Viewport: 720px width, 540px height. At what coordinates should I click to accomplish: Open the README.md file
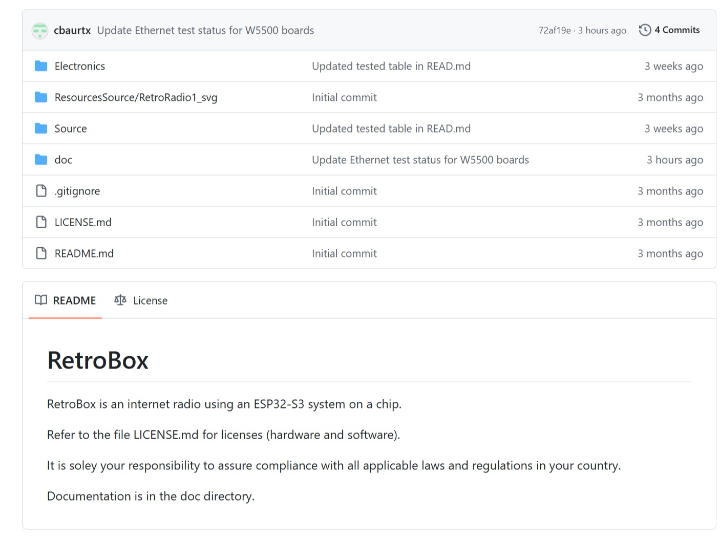tap(84, 253)
